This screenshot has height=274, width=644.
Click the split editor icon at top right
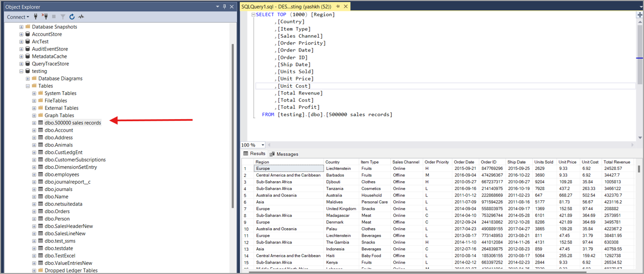[x=639, y=15]
